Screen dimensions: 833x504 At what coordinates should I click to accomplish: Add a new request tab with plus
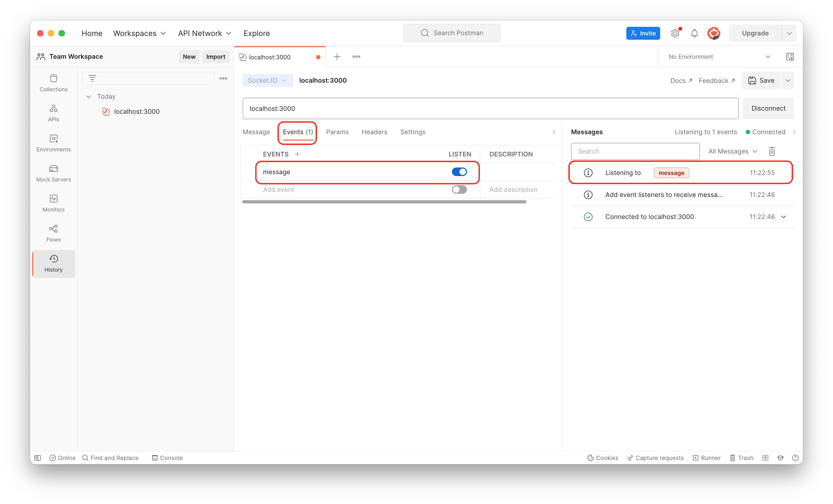pyautogui.click(x=337, y=57)
